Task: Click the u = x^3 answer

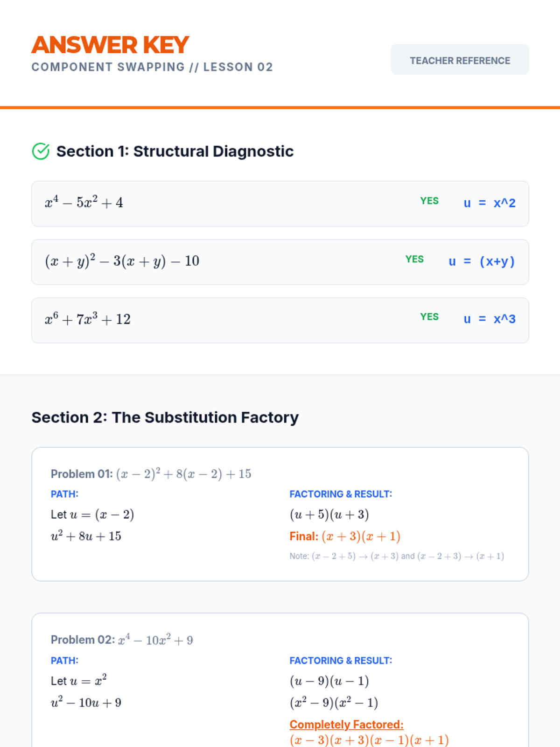Action: click(x=490, y=319)
